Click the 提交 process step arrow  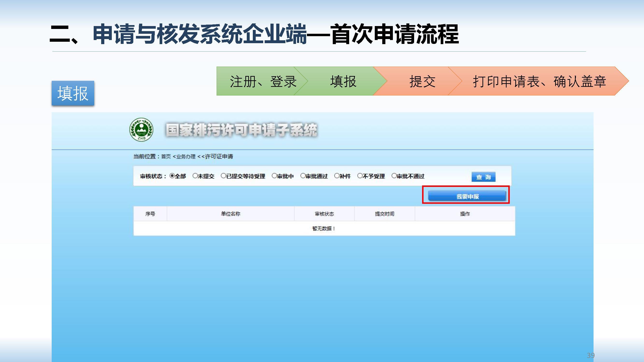point(422,81)
